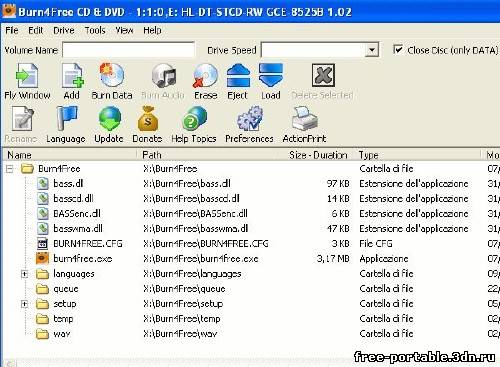Select the wav folder icon
This screenshot has width=500, height=367.
(42, 334)
